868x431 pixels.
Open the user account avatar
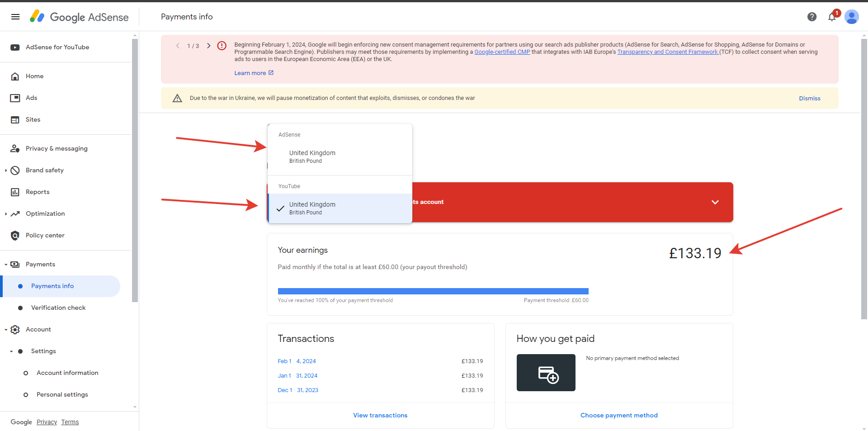(852, 17)
